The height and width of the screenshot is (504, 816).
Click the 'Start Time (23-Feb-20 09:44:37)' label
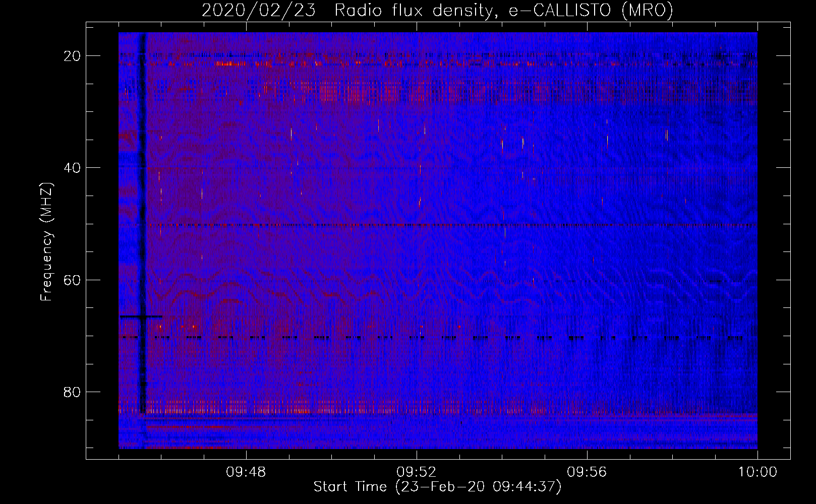point(437,487)
